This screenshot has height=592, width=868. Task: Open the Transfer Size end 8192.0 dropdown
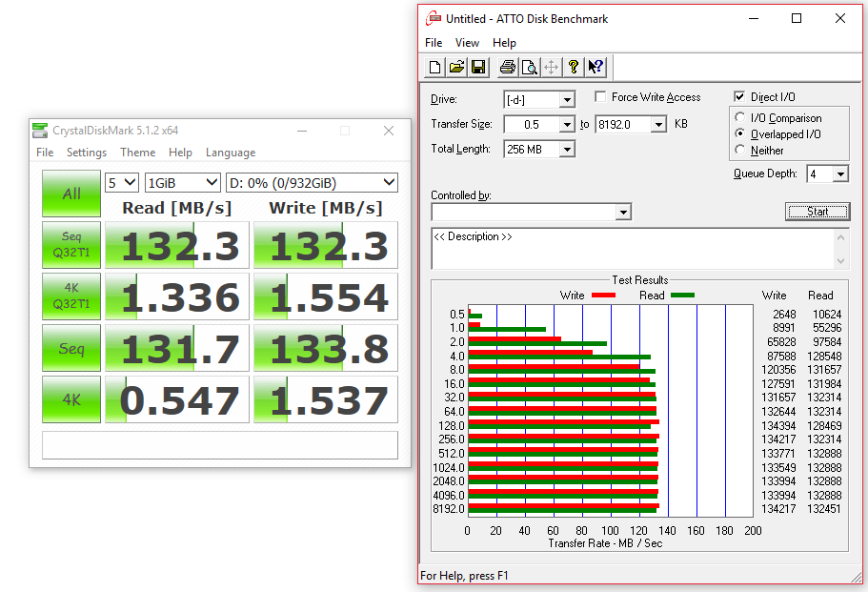pyautogui.click(x=658, y=125)
